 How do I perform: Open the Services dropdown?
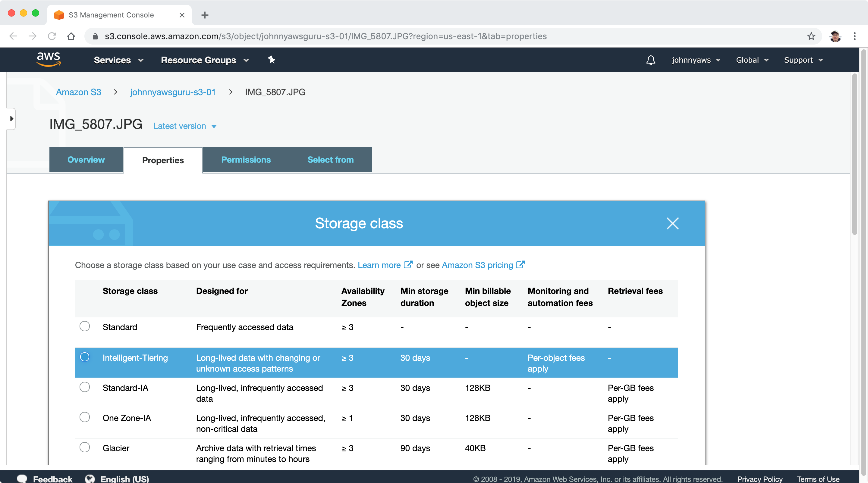(x=119, y=60)
